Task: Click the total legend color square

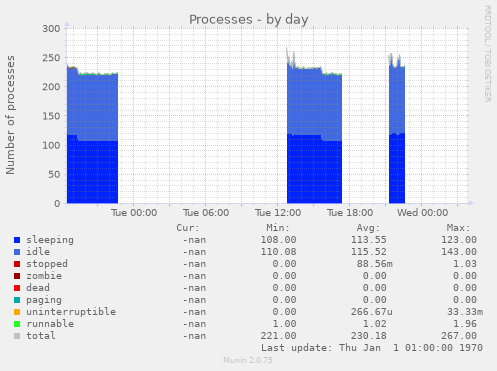Action: tap(17, 336)
